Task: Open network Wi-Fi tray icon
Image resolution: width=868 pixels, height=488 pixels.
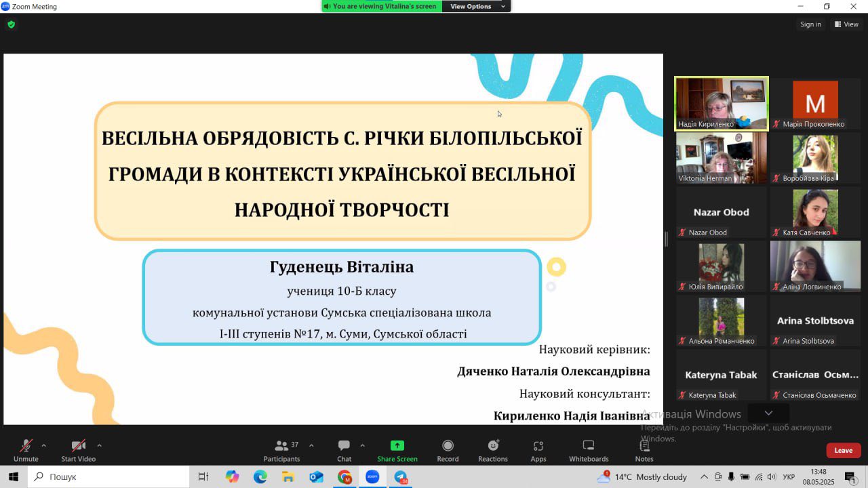Action: [759, 477]
